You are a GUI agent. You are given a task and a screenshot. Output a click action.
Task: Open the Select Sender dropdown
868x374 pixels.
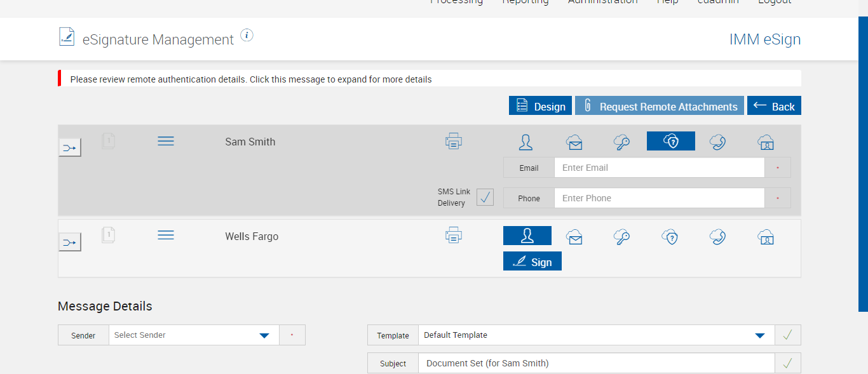coord(194,335)
